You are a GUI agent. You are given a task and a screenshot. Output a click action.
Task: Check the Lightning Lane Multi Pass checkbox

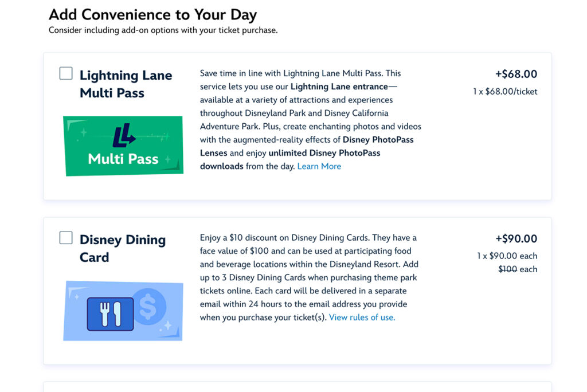(66, 73)
